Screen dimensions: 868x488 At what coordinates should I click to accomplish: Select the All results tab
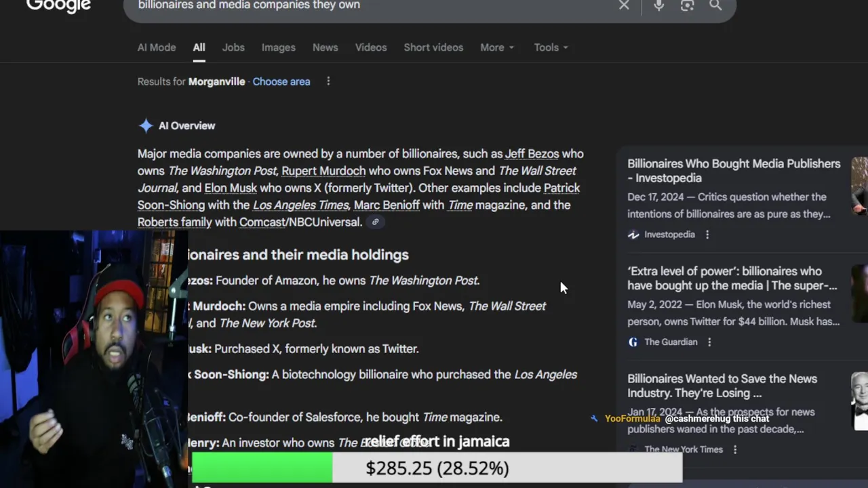199,47
